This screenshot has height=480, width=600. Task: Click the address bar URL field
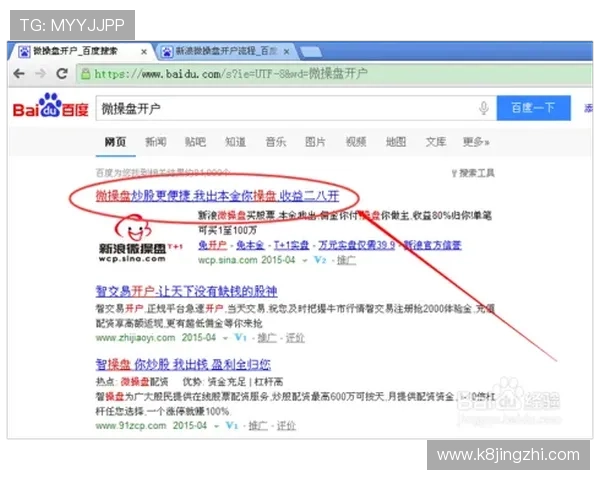point(334,73)
